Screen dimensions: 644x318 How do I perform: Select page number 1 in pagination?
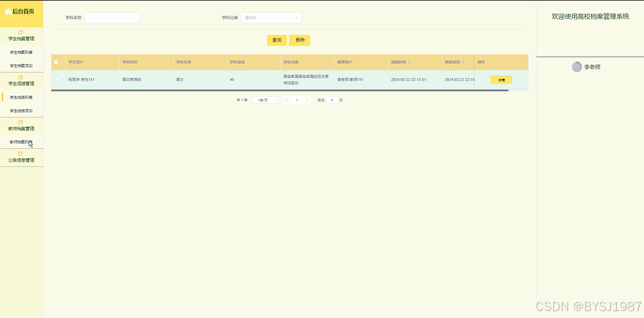(297, 100)
